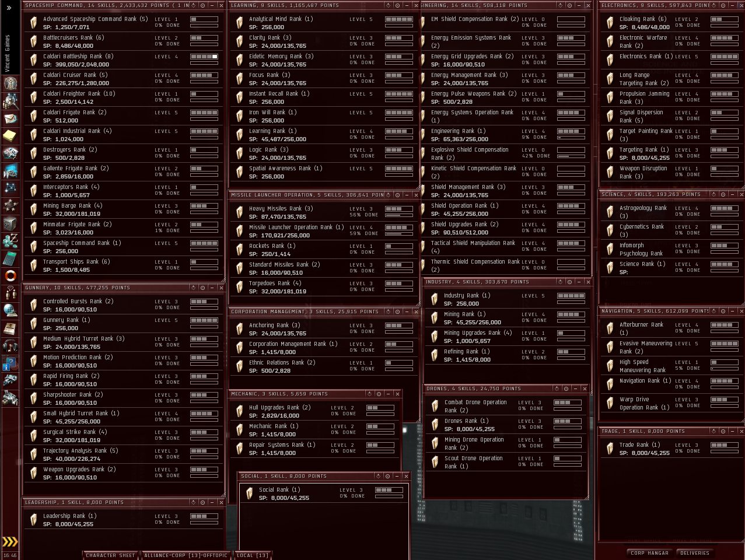This screenshot has height=560, width=745.
Task: Click the blue question mark info icon
Action: click(10, 364)
